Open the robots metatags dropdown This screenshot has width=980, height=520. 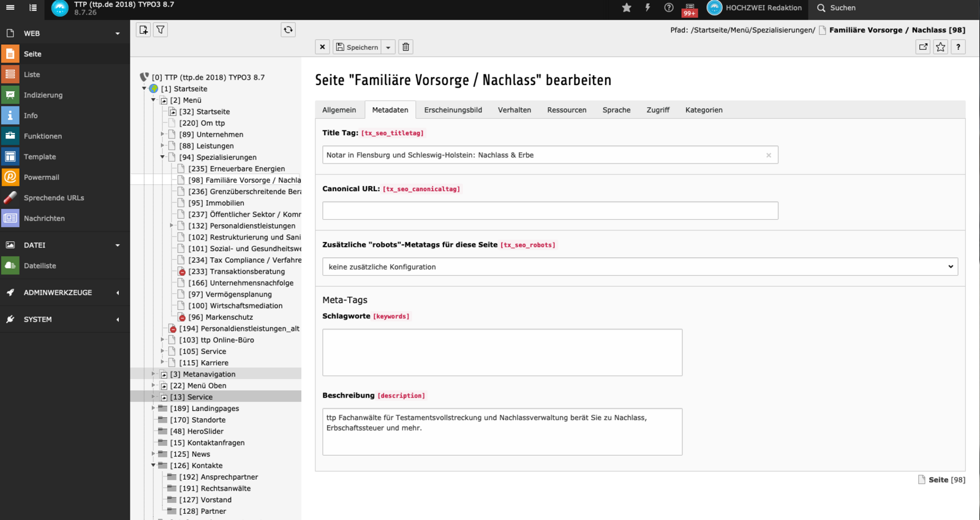tap(639, 266)
